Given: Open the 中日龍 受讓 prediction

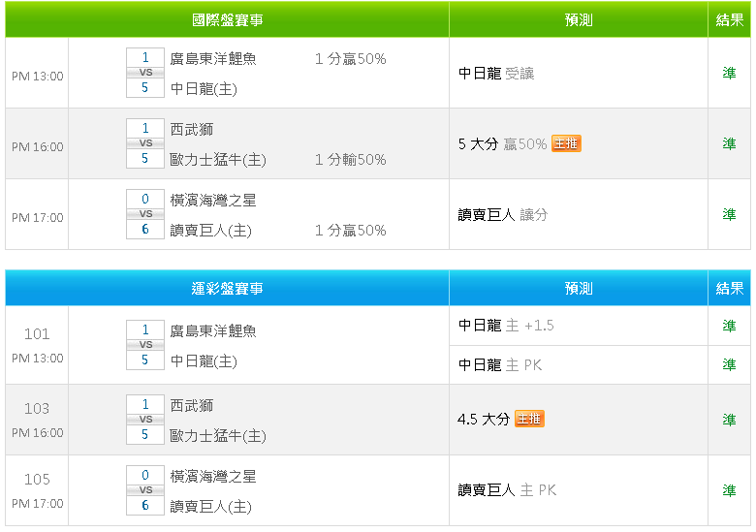Looking at the screenshot, I should coord(496,73).
